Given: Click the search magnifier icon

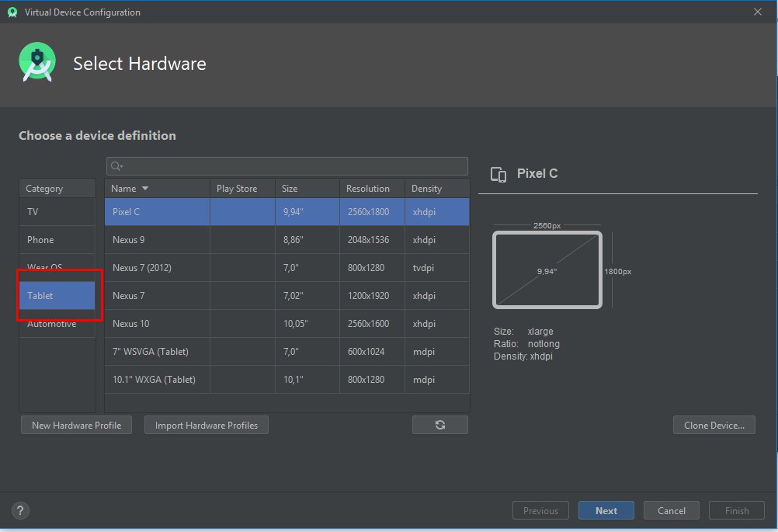Looking at the screenshot, I should click(x=116, y=166).
